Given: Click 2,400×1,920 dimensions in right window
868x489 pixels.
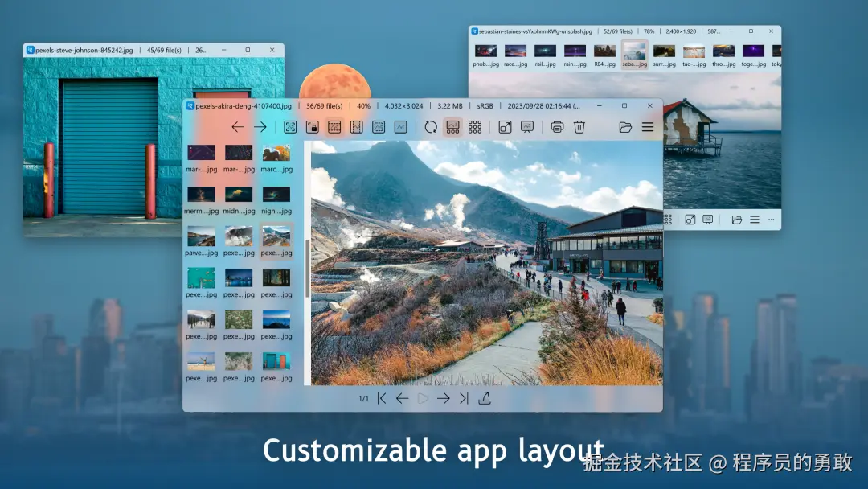Looking at the screenshot, I should [681, 31].
